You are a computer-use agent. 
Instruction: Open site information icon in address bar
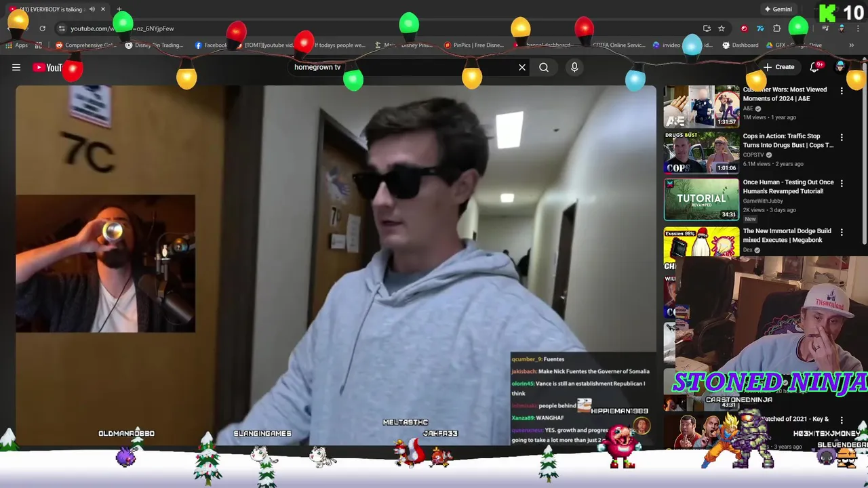[x=62, y=28]
